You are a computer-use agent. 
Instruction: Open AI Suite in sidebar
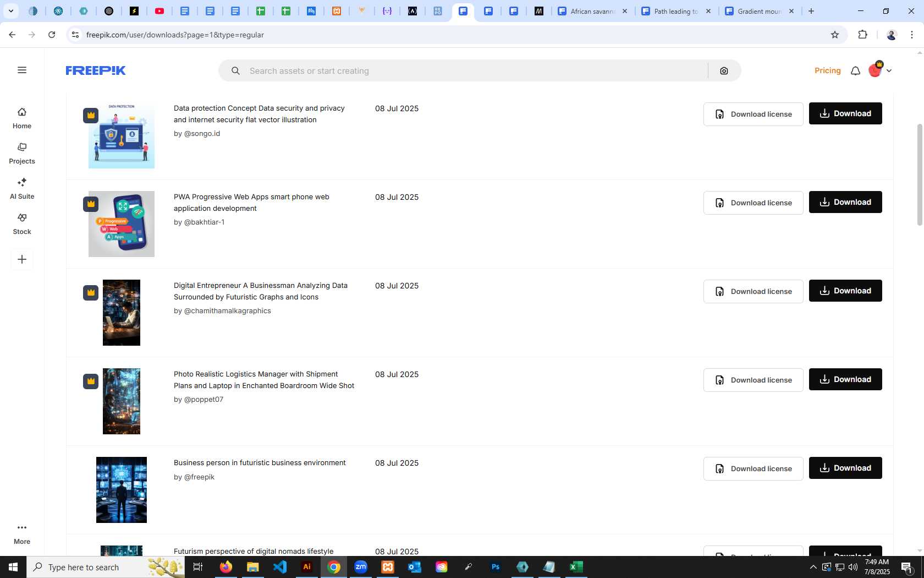pyautogui.click(x=22, y=189)
